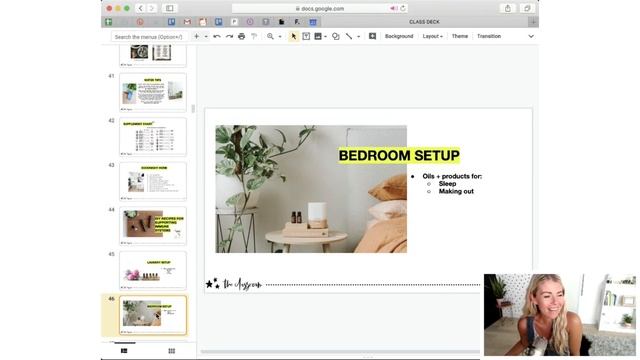The height and width of the screenshot is (360, 640).
Task: Click the horizontal scrollbar below the slide
Action: click(340, 351)
